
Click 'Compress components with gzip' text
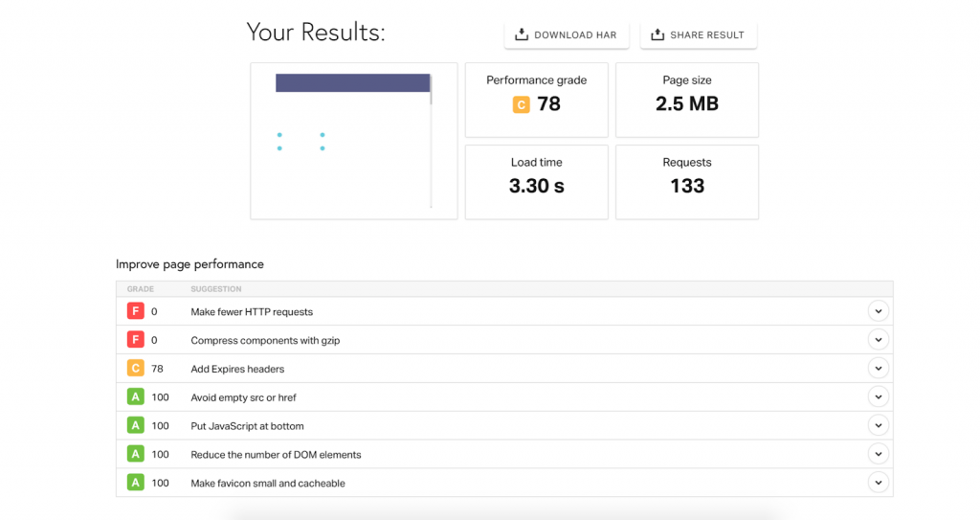265,340
